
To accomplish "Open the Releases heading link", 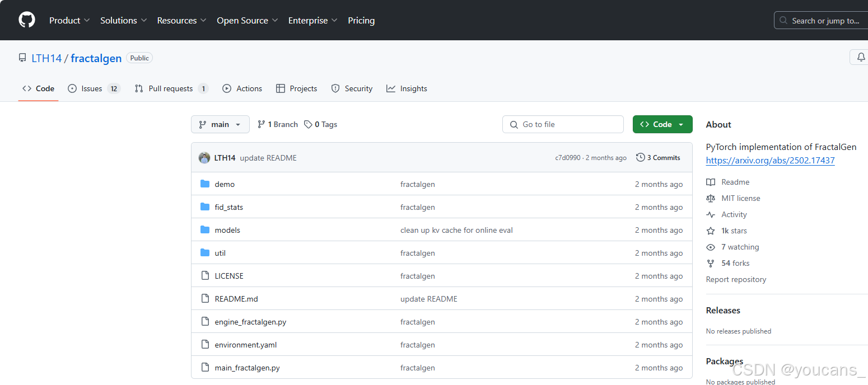I will (x=723, y=310).
